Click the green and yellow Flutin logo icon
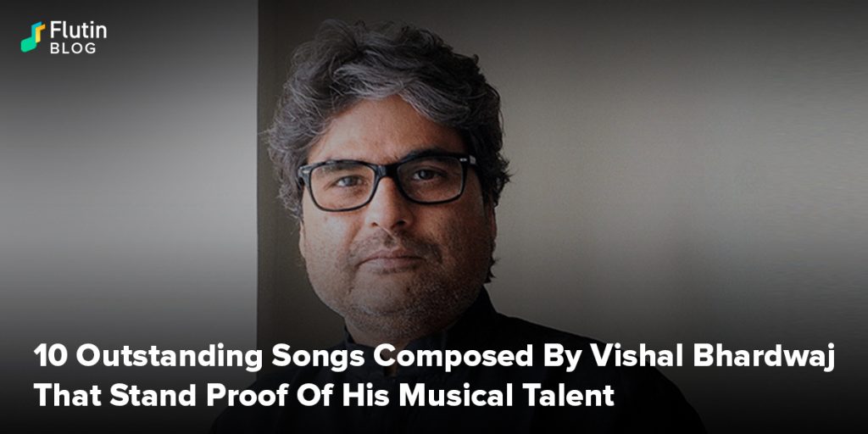 [x=33, y=37]
